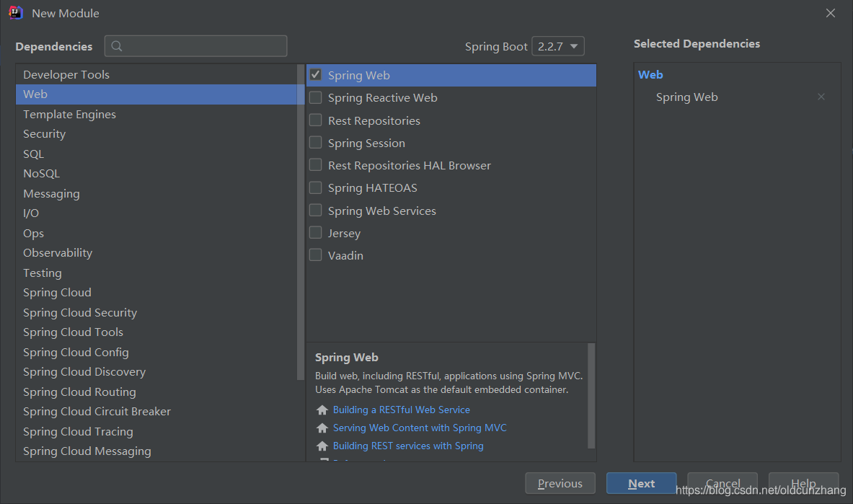Open the Security category

(x=156, y=134)
